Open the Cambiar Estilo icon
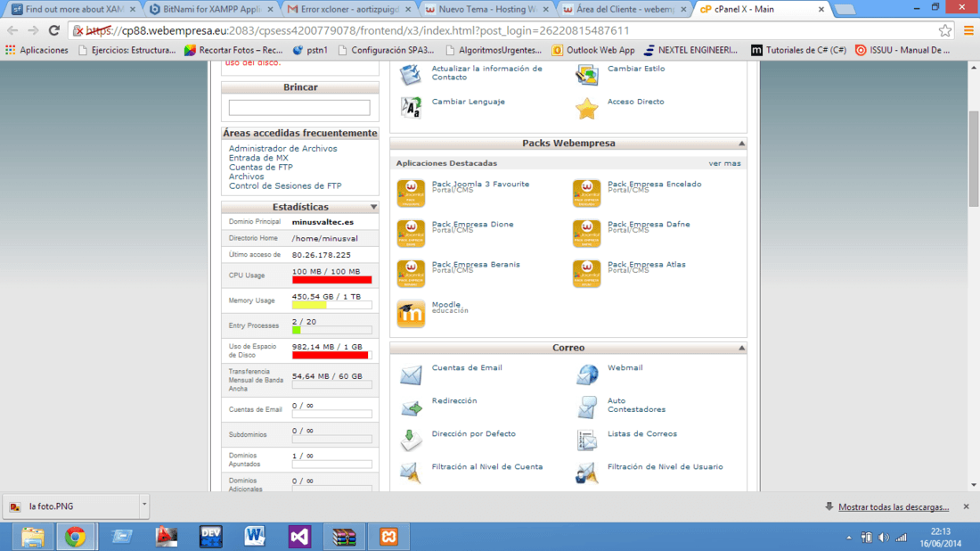 pyautogui.click(x=587, y=75)
